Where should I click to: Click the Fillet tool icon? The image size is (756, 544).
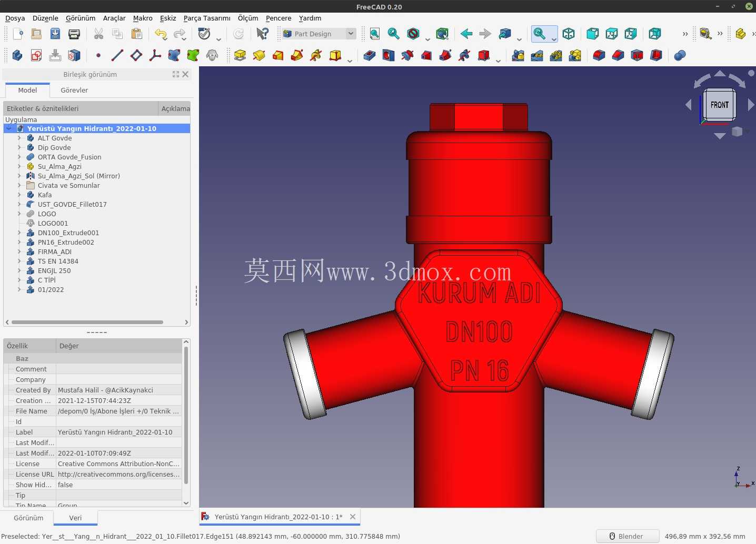coord(599,55)
